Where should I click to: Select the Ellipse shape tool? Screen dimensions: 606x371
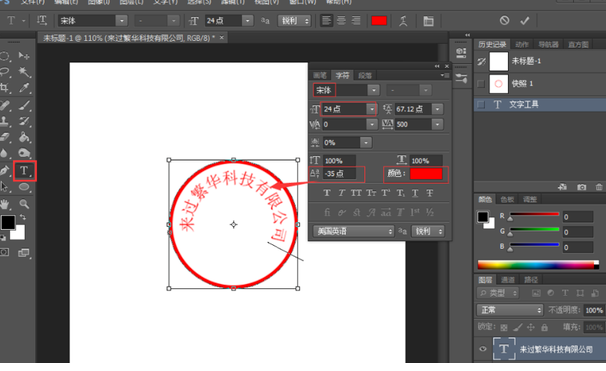(24, 187)
